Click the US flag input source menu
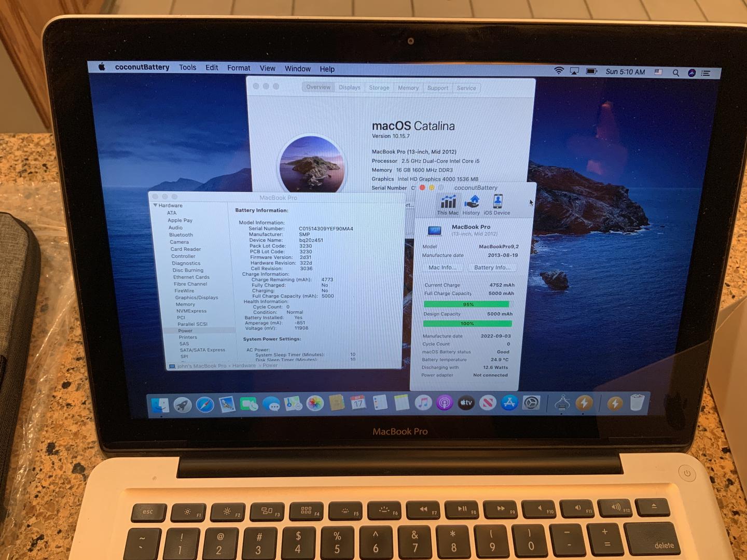This screenshot has width=747, height=560. click(x=658, y=72)
